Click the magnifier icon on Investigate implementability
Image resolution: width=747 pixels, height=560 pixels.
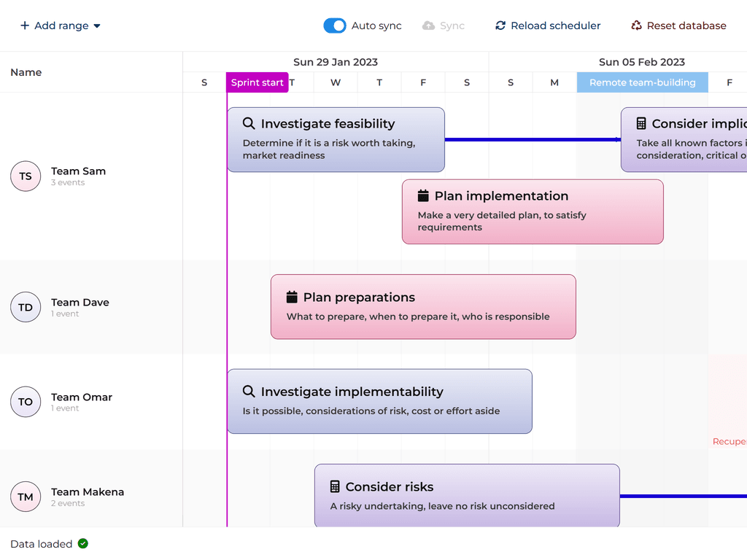click(249, 392)
